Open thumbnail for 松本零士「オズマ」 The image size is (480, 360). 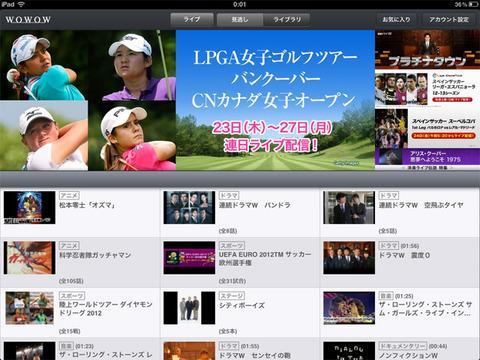click(x=30, y=207)
